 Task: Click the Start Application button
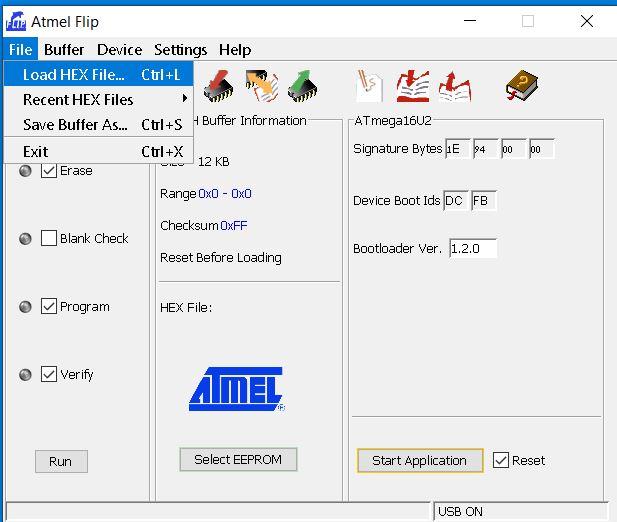pos(420,460)
